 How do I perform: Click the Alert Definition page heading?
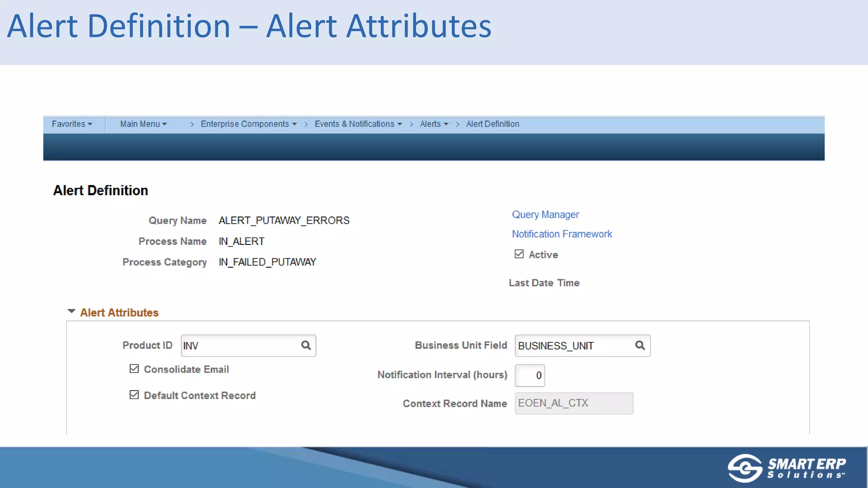[x=100, y=191]
